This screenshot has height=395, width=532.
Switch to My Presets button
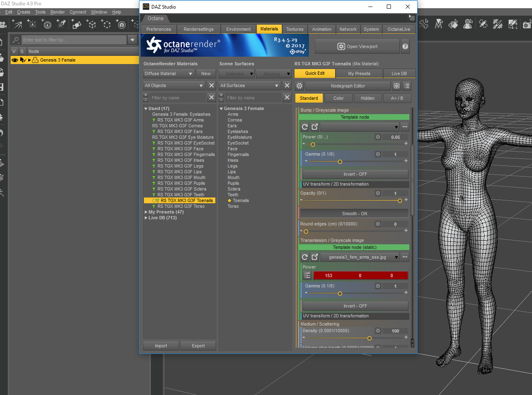[x=359, y=73]
